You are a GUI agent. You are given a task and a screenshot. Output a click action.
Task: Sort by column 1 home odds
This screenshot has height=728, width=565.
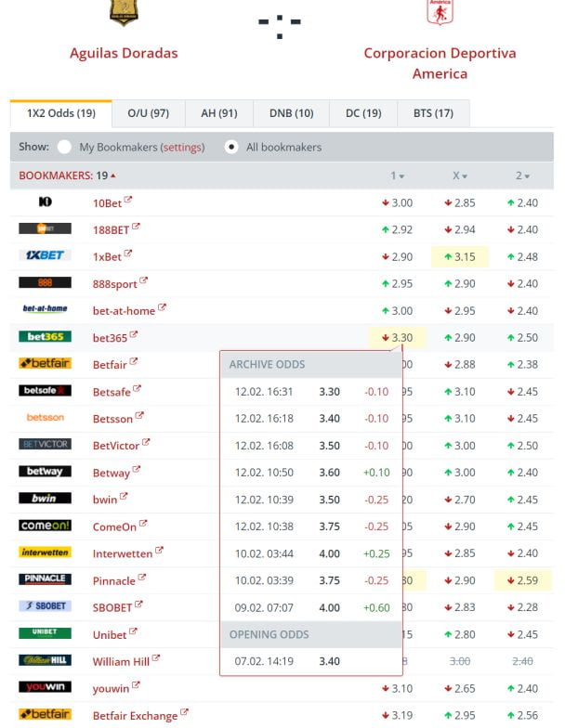click(x=398, y=176)
